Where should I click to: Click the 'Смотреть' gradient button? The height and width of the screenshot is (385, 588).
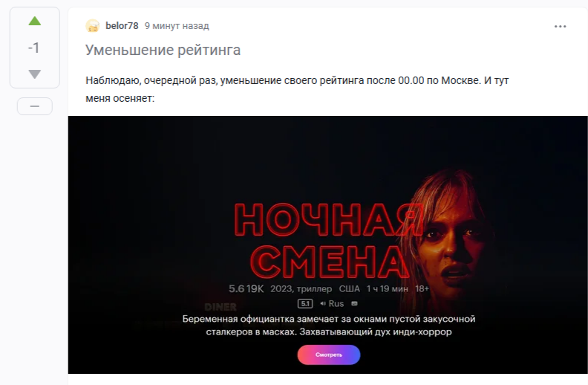[329, 355]
